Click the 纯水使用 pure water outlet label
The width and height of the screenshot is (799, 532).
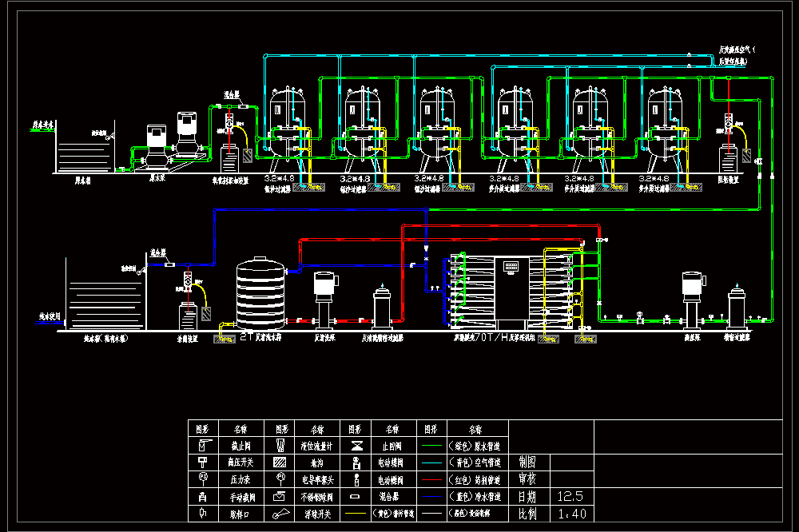[50, 316]
